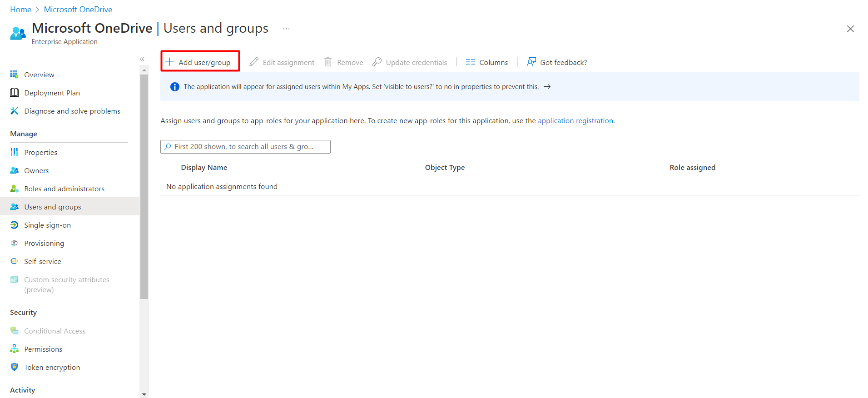
Task: Click sidebar scrollbar up arrow
Action: 144,70
